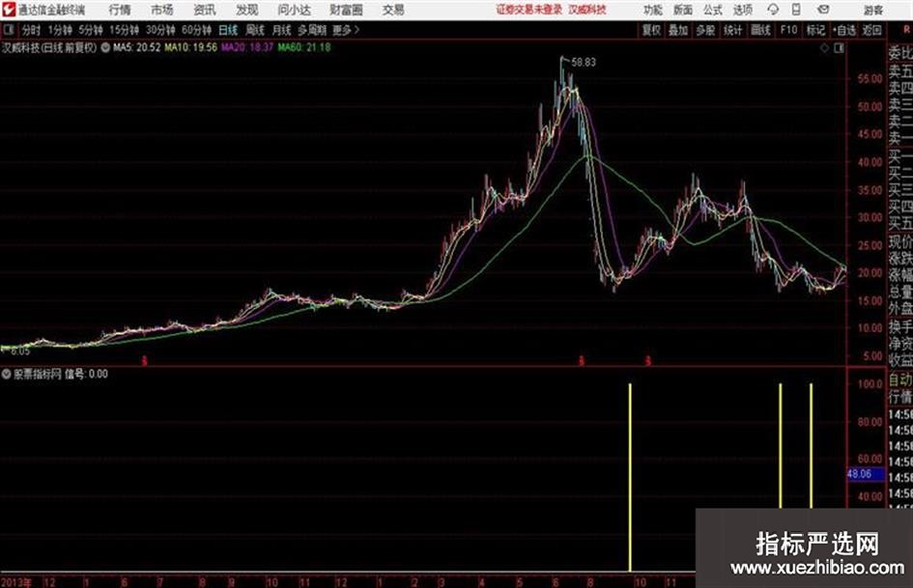
Task: Switch to the 1分钟 period tab
Action: tap(59, 30)
